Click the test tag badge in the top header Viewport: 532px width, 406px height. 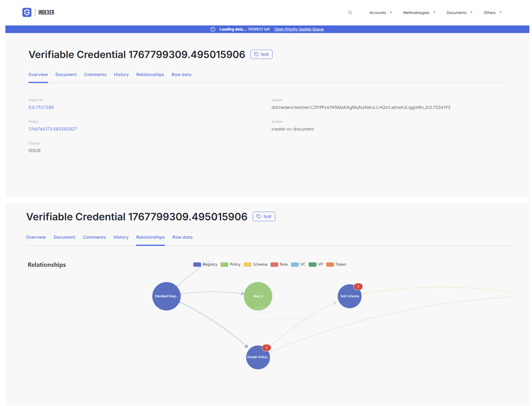[262, 54]
